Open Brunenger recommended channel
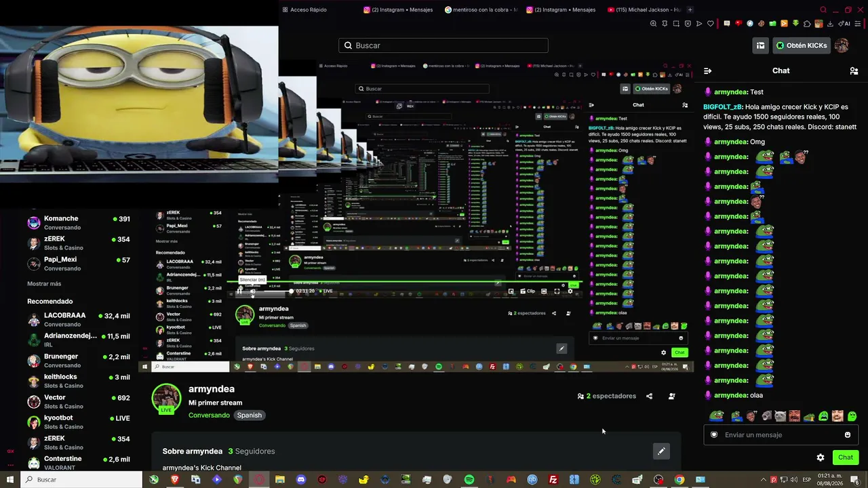The image size is (868, 488). coord(79,361)
